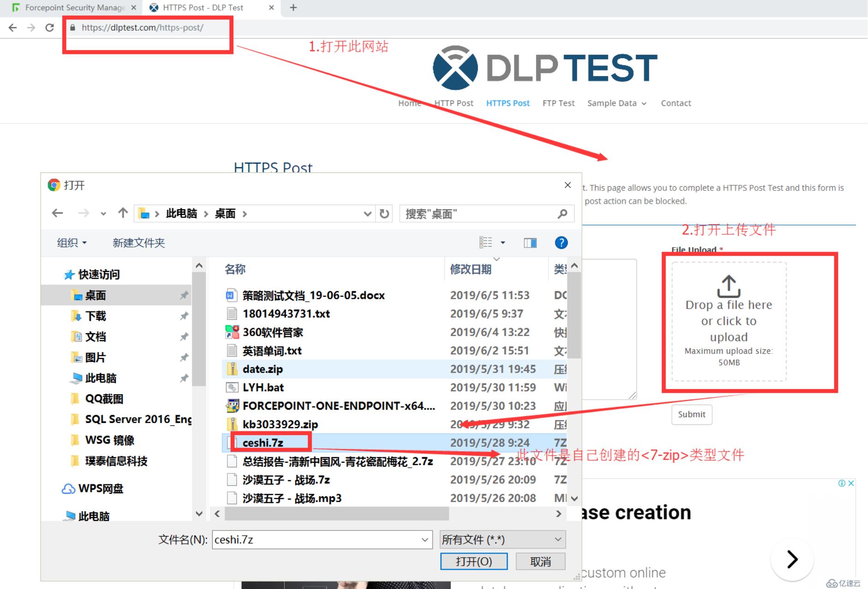The height and width of the screenshot is (589, 868).
Task: Click 此电脑 in the path breadcrumb
Action: [x=181, y=213]
